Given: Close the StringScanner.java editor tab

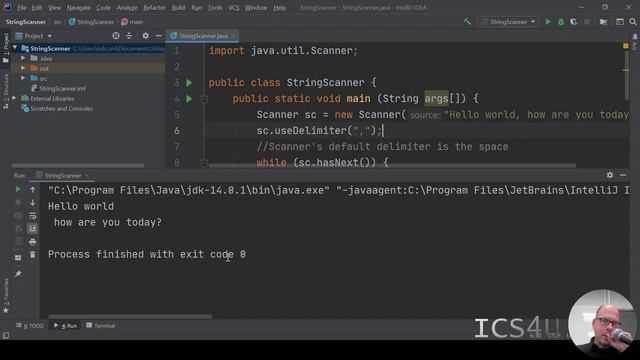Looking at the screenshot, I should click(x=233, y=36).
